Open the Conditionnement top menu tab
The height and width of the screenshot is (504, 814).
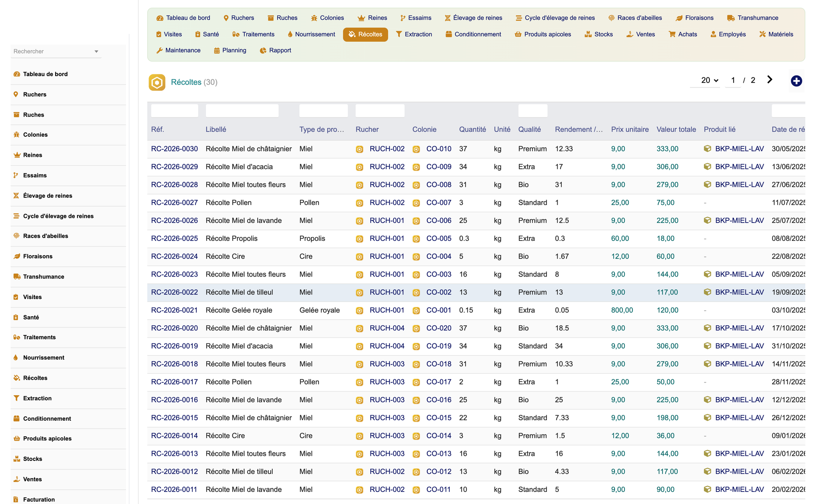point(474,34)
